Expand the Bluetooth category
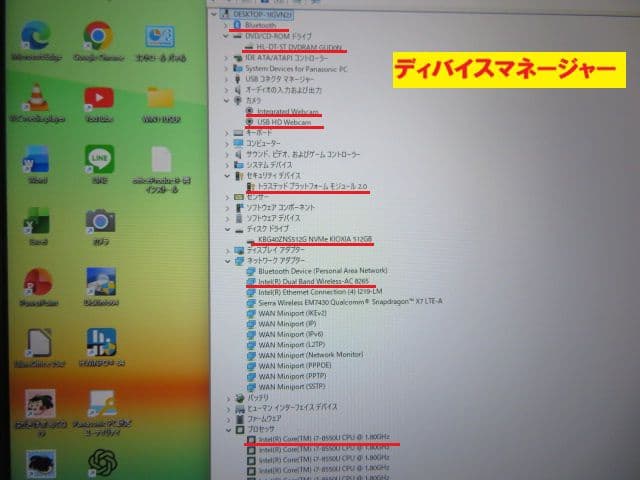Screen dimensions: 640x480 coord(226,25)
